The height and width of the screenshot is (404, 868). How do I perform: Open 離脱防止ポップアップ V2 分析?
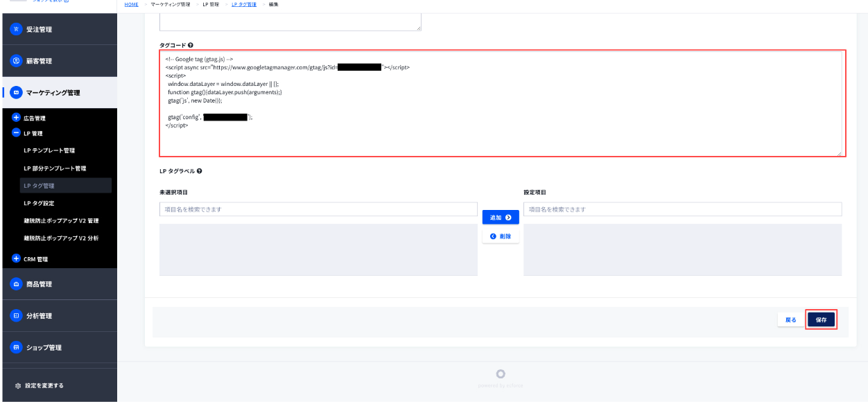[61, 238]
